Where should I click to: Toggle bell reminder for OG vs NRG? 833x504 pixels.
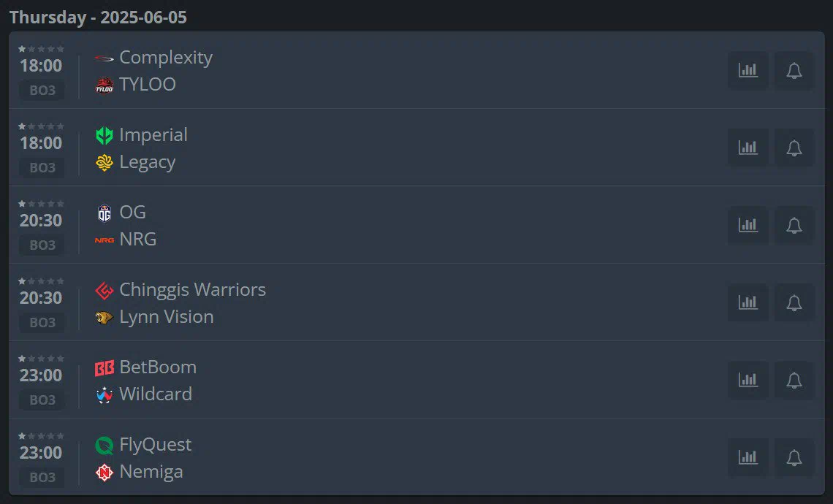point(794,225)
